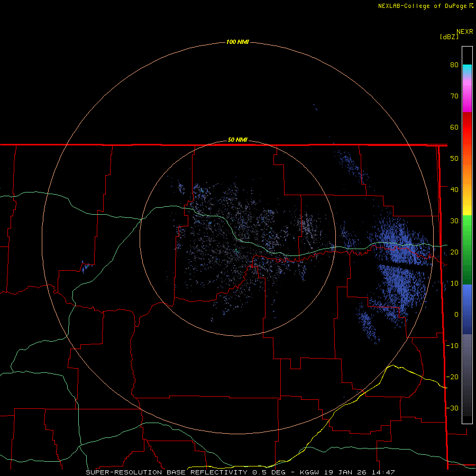Click the 40 value on the dBZ scale

(454, 190)
